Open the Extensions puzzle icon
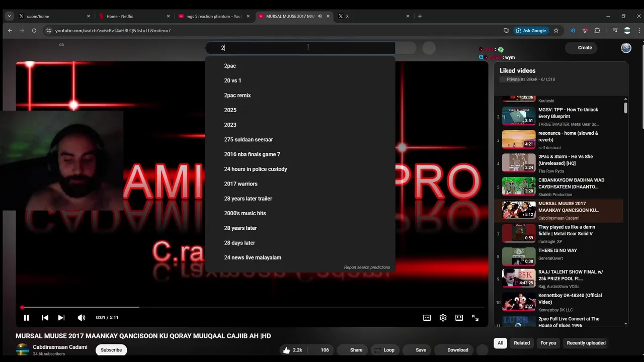This screenshot has height=362, width=644. tap(597, 31)
